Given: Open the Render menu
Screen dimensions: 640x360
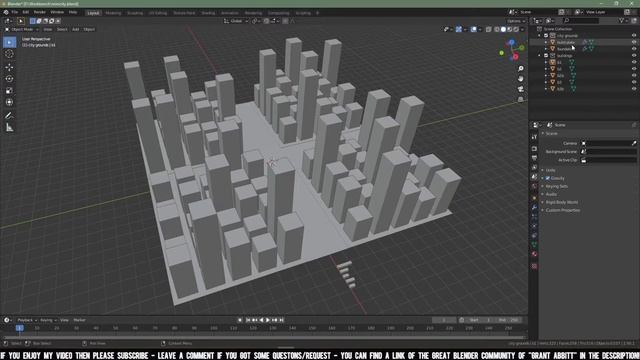Looking at the screenshot, I should click(40, 12).
